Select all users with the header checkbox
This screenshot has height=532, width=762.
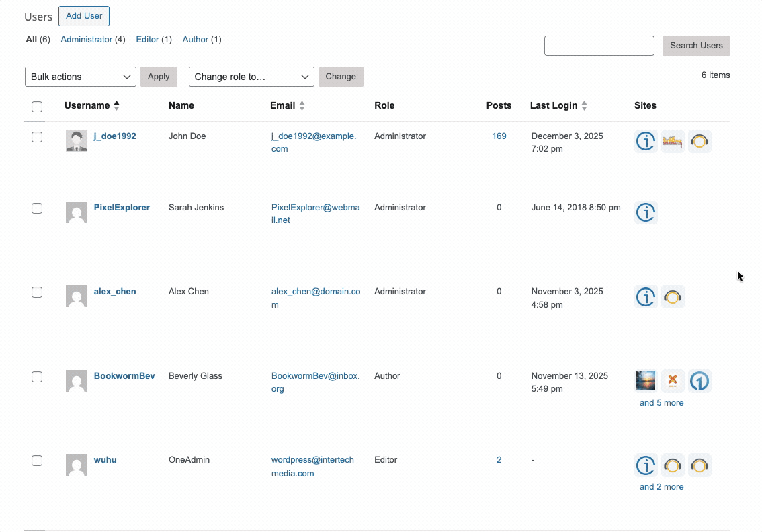tap(37, 106)
